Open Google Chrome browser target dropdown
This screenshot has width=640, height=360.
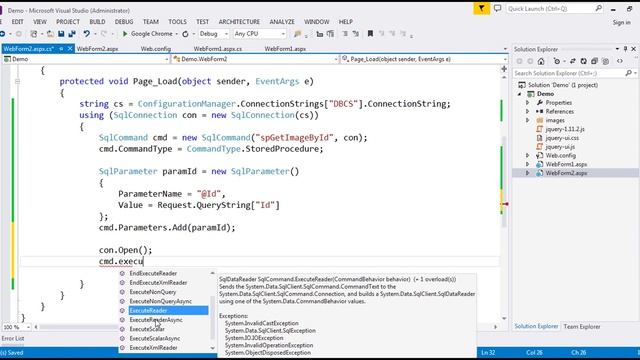point(176,34)
